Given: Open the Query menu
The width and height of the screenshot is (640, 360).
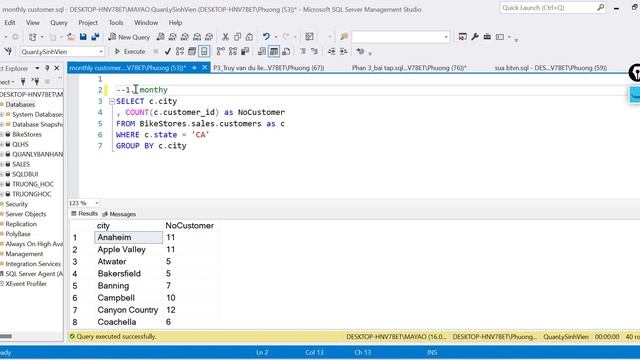Looking at the screenshot, I should coord(59,23).
